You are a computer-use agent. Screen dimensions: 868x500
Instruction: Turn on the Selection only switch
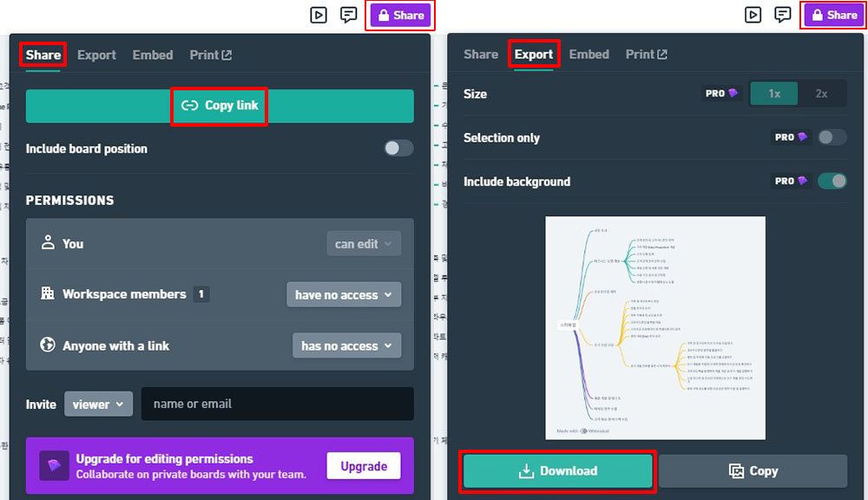tap(832, 137)
